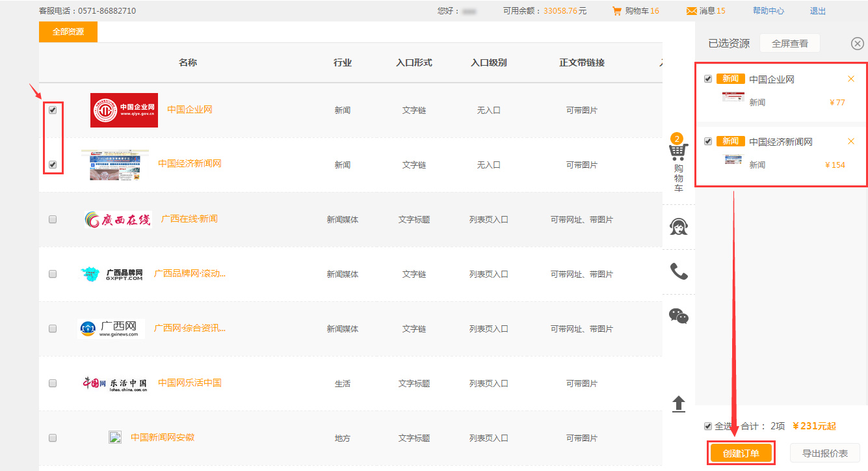Screen dimensions: 868x471
Task: Open the shopping cart icon in top bar
Action: 617,11
